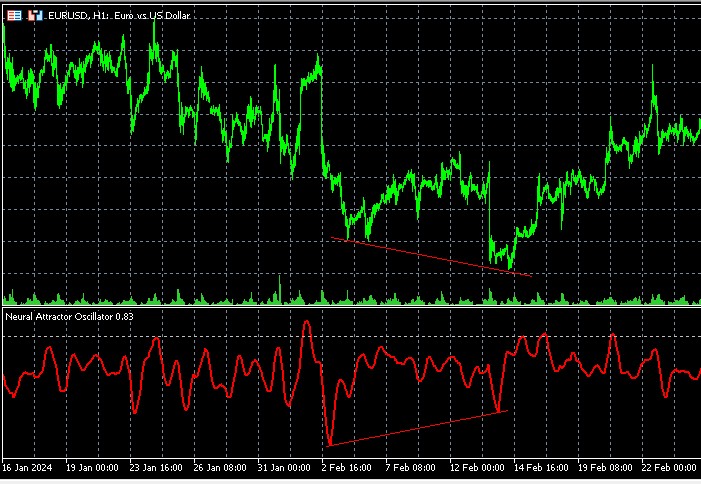Select the descending red trendline on price chart
This screenshot has width=701, height=484.
tap(431, 257)
